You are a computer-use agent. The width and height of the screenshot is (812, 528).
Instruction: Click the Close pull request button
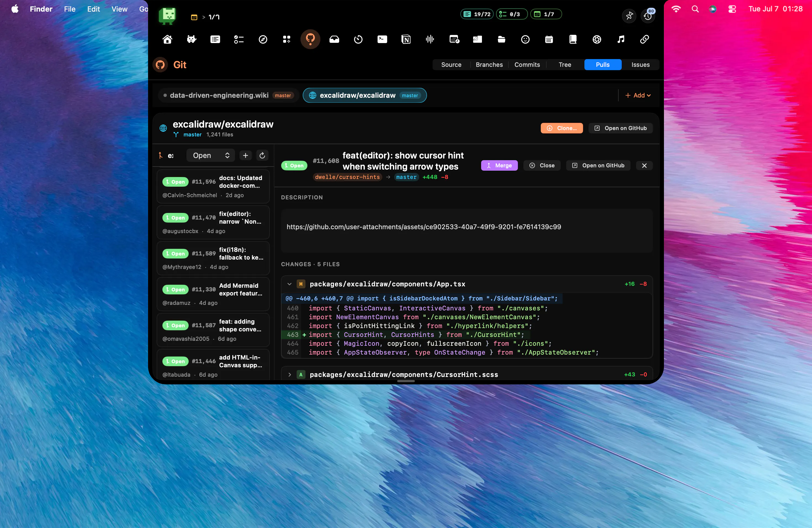pos(542,165)
